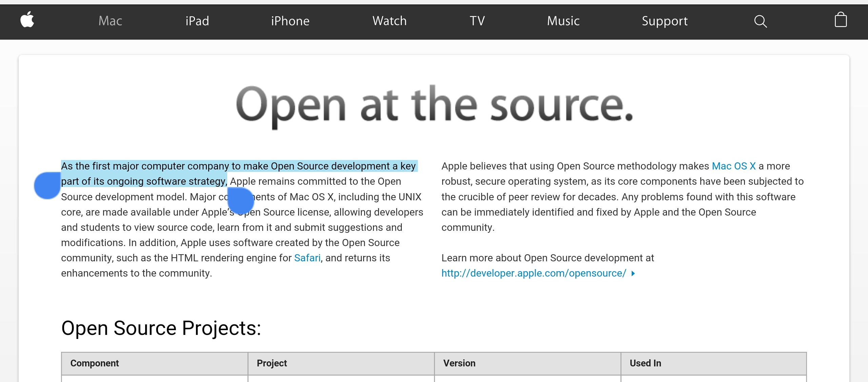This screenshot has height=382, width=868.
Task: Tap the left text selection handle
Action: coord(47,185)
